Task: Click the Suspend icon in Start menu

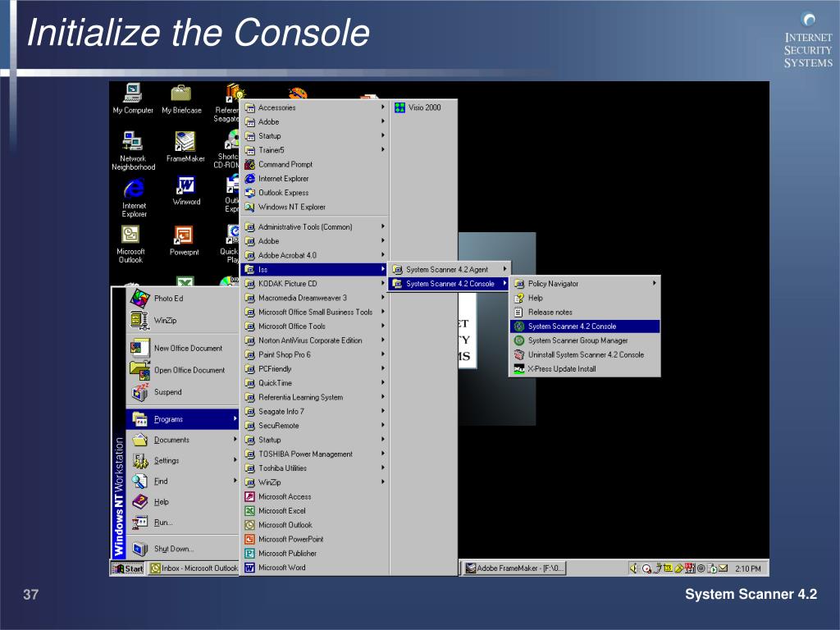Action: point(139,392)
